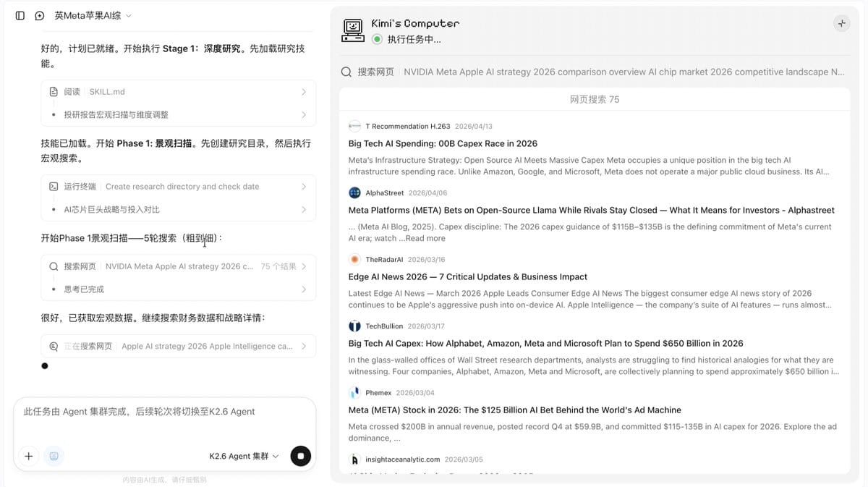Stop the running task with the stop button
The width and height of the screenshot is (868, 487).
click(300, 456)
